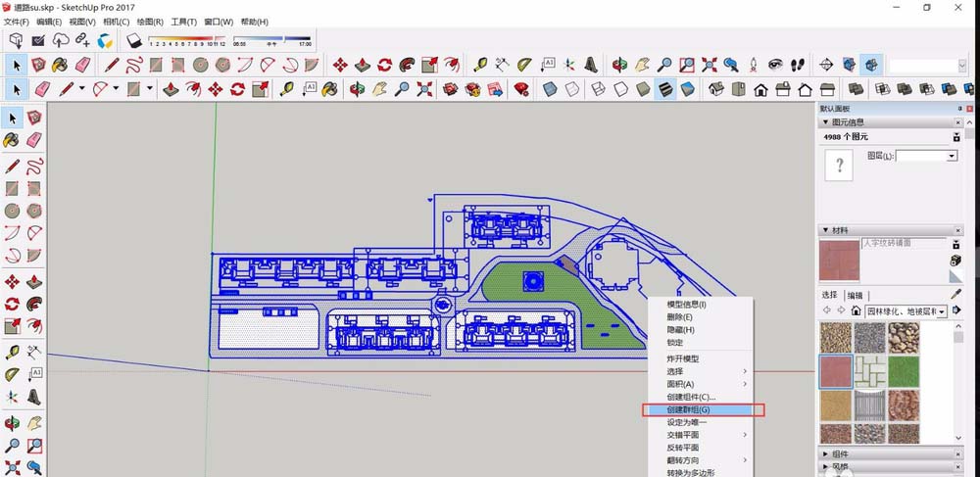Click the upload to cloud icon
The image size is (980, 477).
61,40
